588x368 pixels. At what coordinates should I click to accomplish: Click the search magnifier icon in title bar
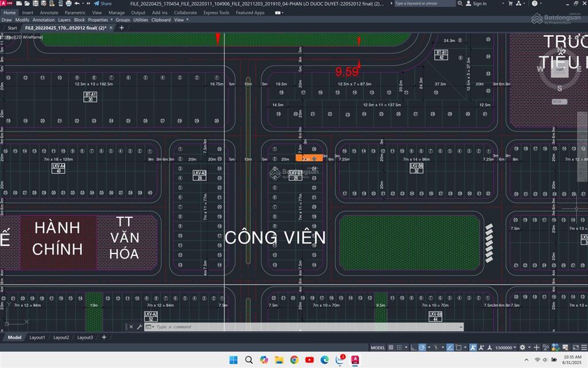point(460,3)
